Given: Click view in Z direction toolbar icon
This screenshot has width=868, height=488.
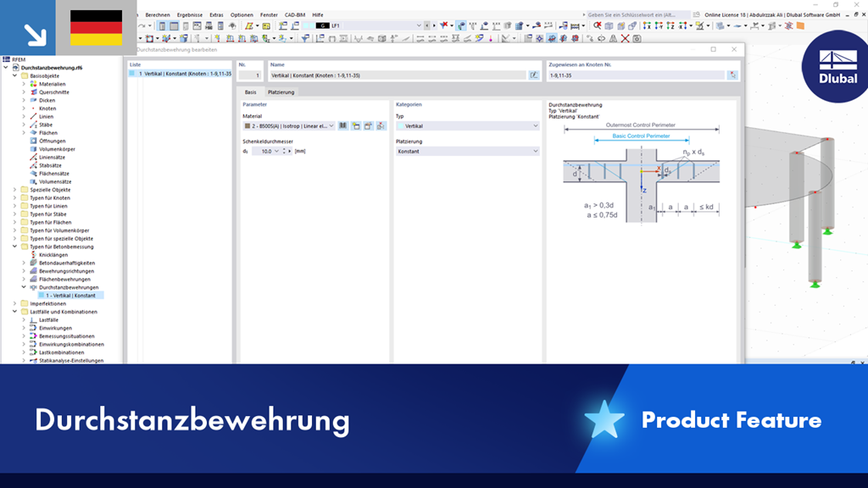Looking at the screenshot, I should 670,26.
